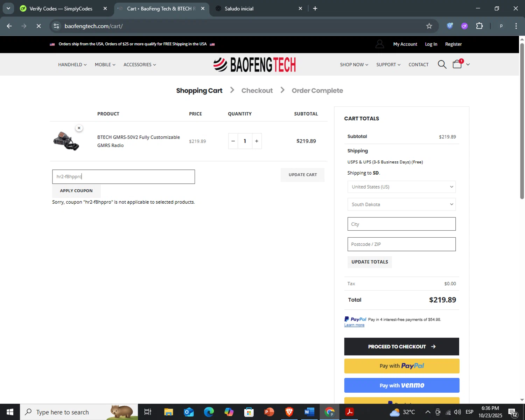Switch to the Verify Codes — SimplyCodes tab
Screen dimensions: 525x420
(x=61, y=8)
